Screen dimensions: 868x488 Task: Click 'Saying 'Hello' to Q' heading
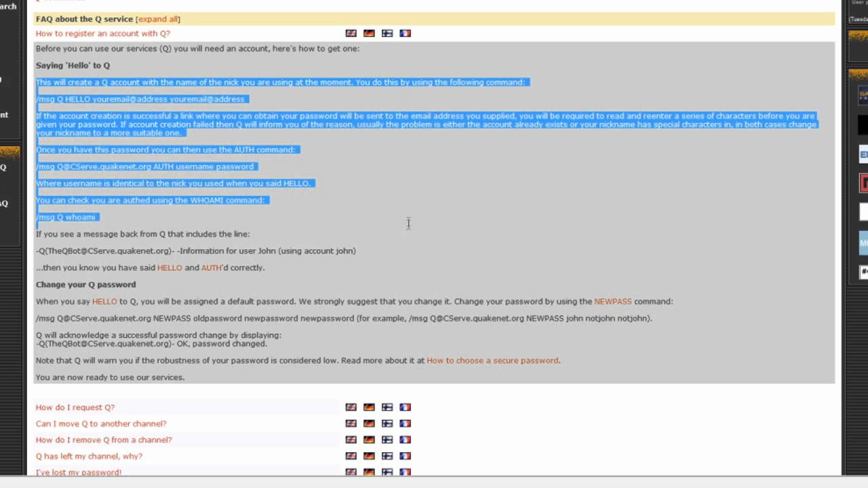(73, 66)
